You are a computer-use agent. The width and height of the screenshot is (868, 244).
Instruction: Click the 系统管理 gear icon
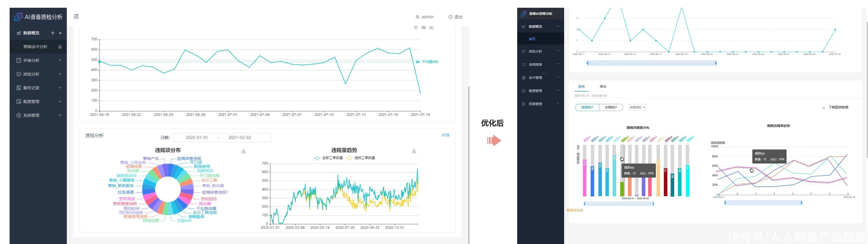[19, 115]
